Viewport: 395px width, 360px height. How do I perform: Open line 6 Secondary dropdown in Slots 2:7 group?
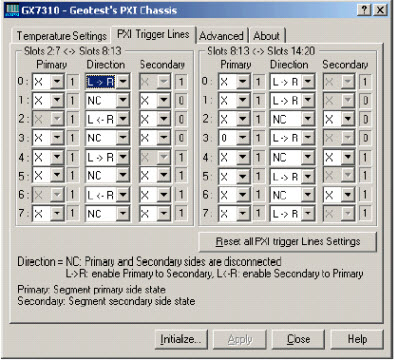155,195
